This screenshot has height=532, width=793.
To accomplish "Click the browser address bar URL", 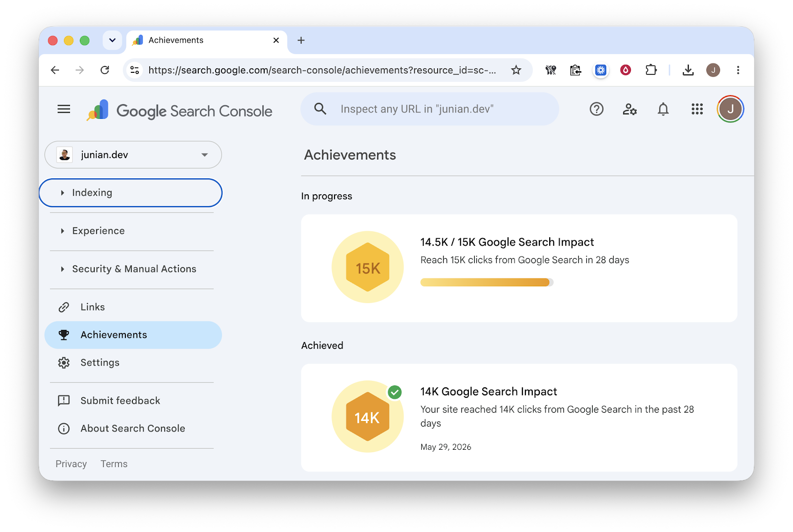I will coord(322,70).
